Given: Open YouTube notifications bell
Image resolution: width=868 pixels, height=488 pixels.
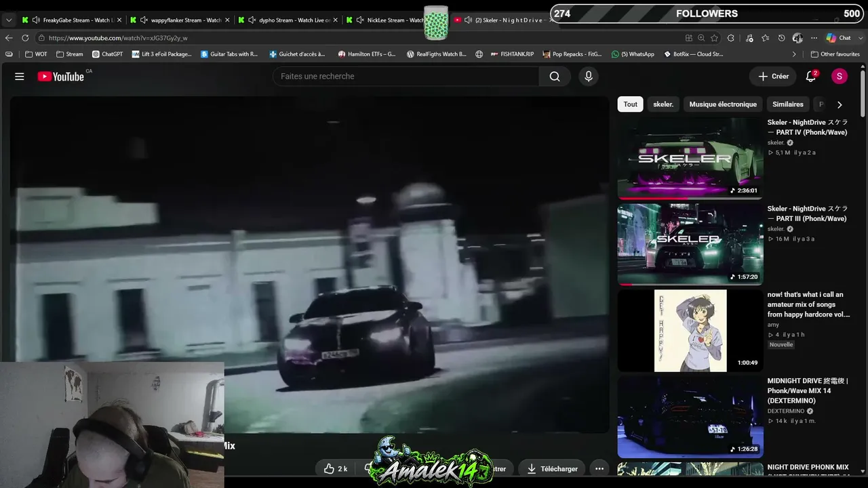Looking at the screenshot, I should (810, 77).
